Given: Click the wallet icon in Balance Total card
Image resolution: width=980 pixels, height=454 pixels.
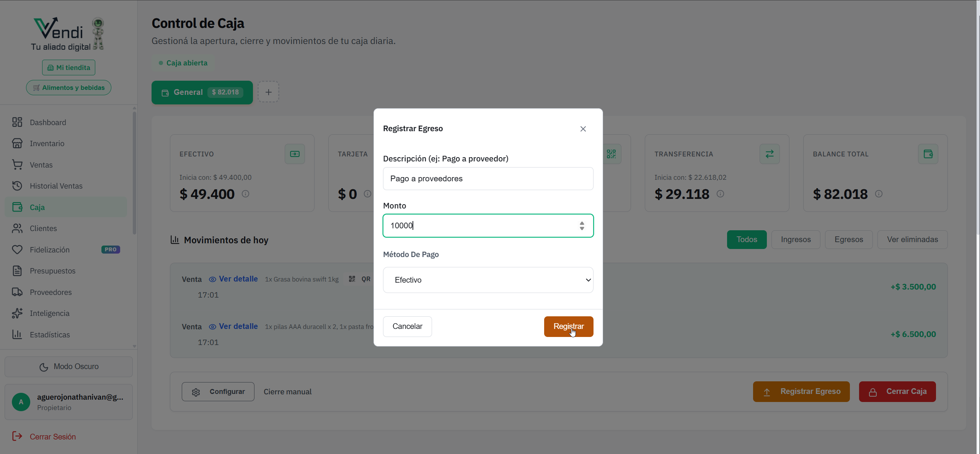Looking at the screenshot, I should click(x=928, y=154).
